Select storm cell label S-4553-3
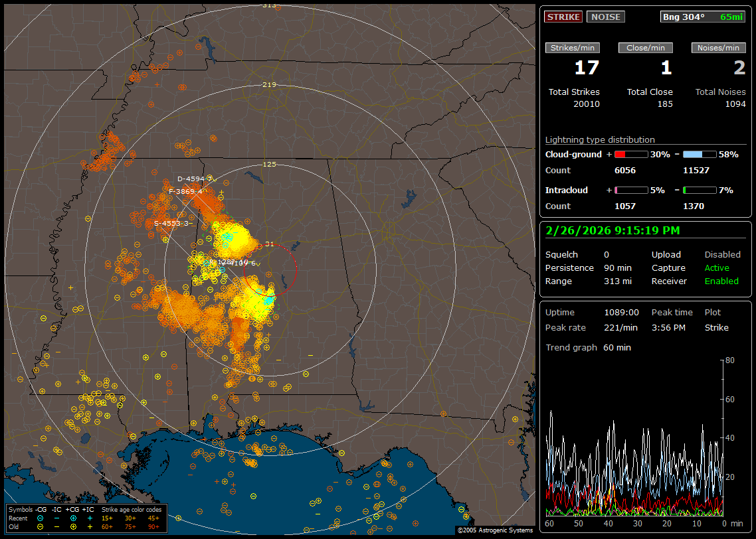Image resolution: width=756 pixels, height=539 pixels. coord(171,223)
